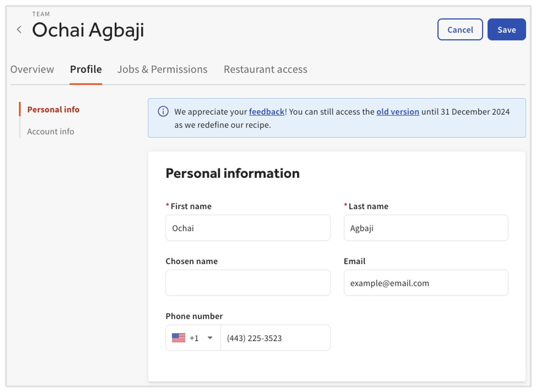Select Account info in the sidebar

pos(50,131)
